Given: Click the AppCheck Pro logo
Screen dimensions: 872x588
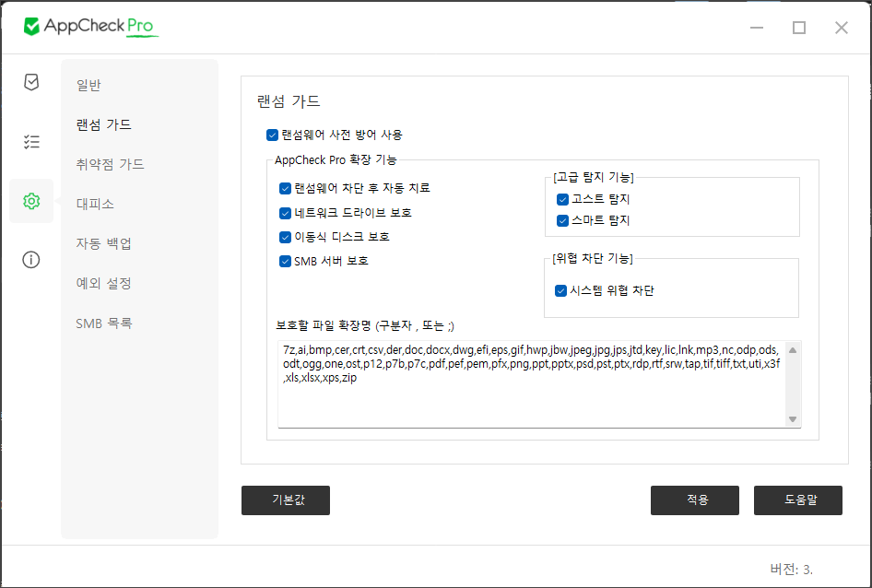Looking at the screenshot, I should (91, 27).
